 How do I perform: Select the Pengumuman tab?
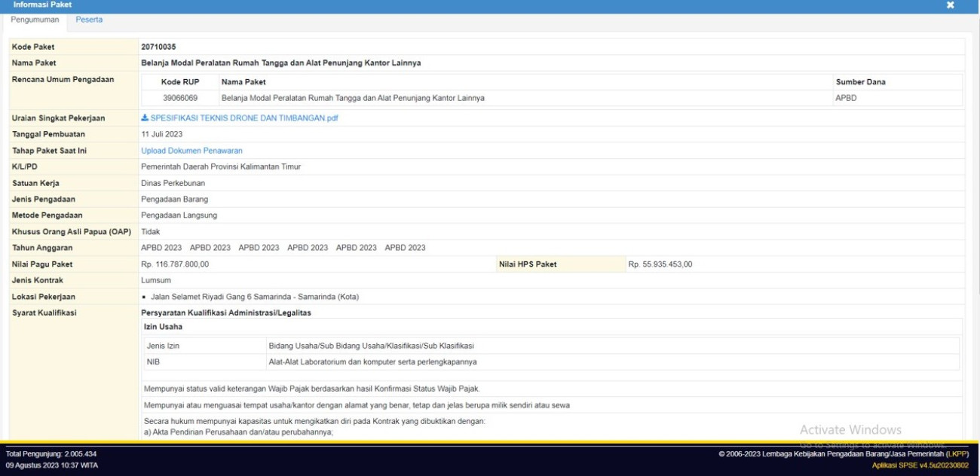(35, 20)
